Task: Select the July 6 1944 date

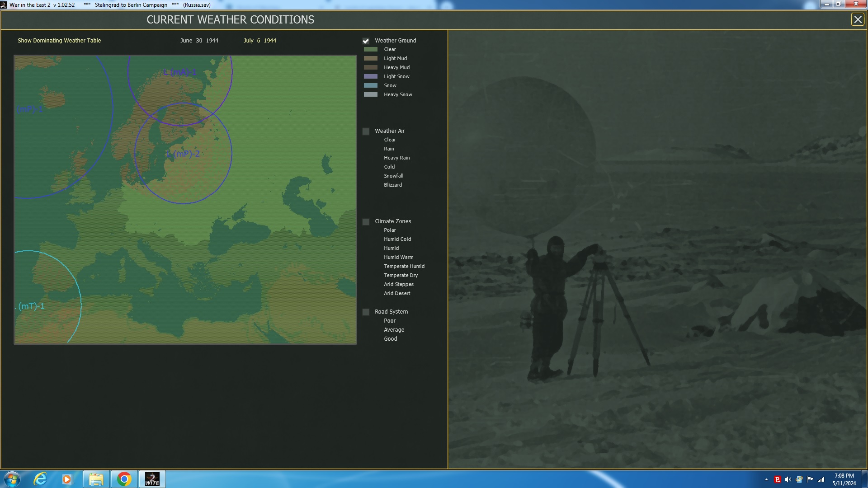Action: 260,41
